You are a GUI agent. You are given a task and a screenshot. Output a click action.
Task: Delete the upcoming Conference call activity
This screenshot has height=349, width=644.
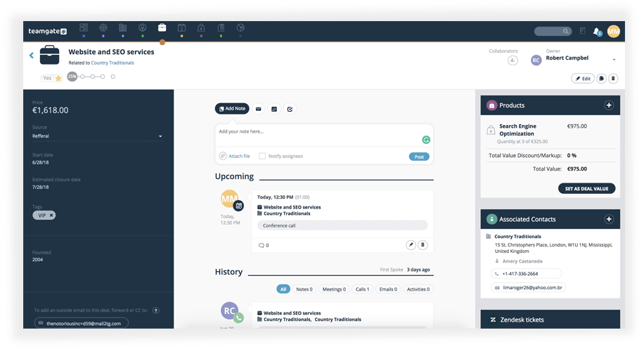(423, 245)
